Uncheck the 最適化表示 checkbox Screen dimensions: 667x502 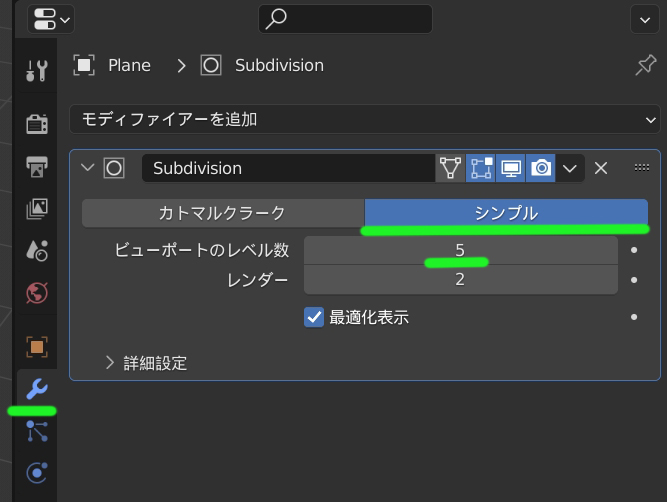314,317
